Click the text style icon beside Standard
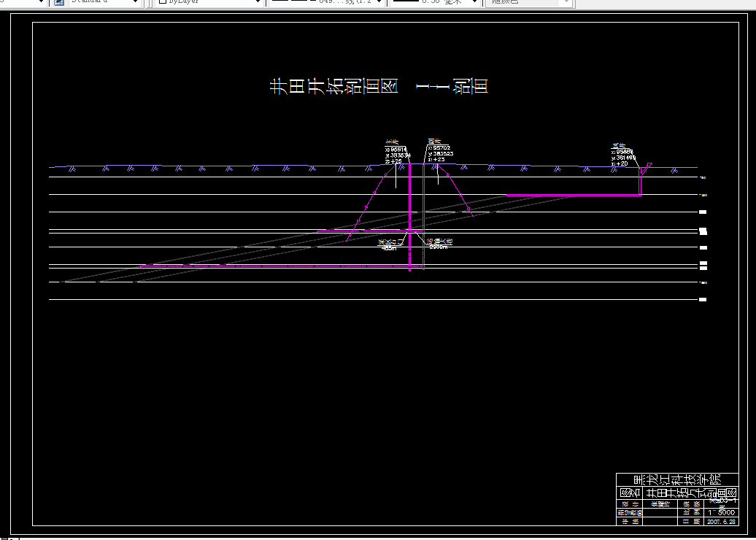This screenshot has width=756, height=540. pyautogui.click(x=59, y=2)
